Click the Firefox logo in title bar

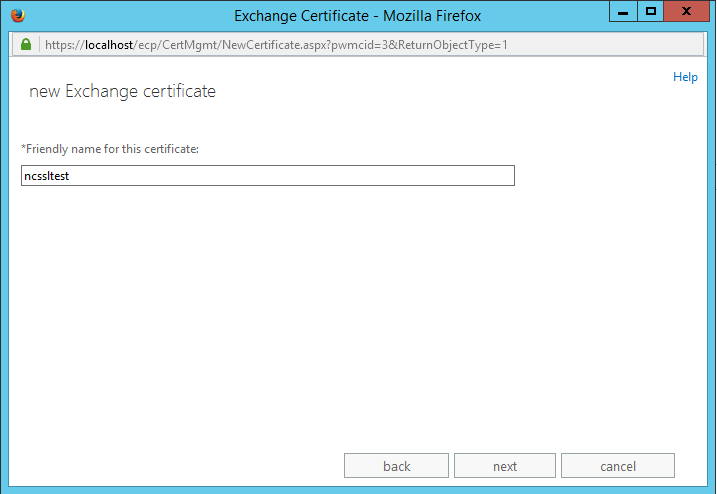coord(17,15)
